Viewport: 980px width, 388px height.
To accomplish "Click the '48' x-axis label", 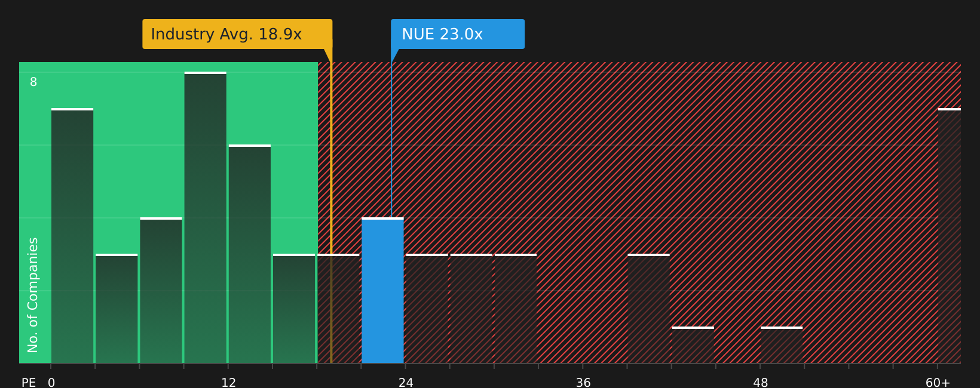I will (x=760, y=383).
